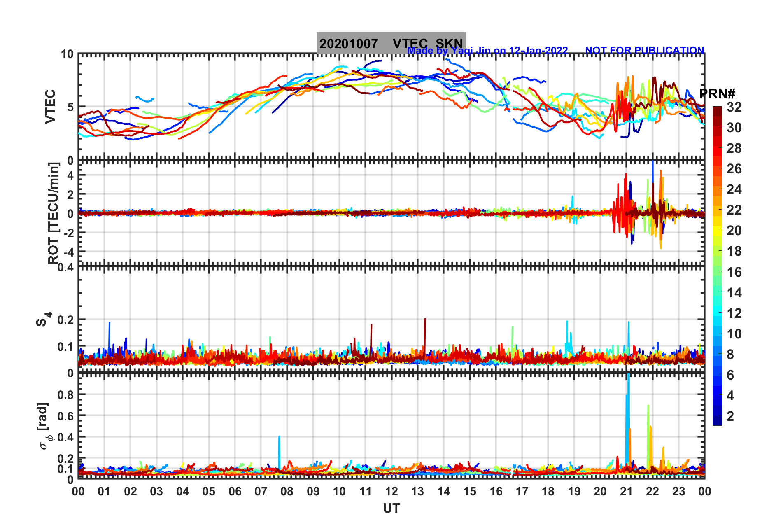Select colorbar tick label "28"
Screen dimensions: 783x532
click(734, 148)
